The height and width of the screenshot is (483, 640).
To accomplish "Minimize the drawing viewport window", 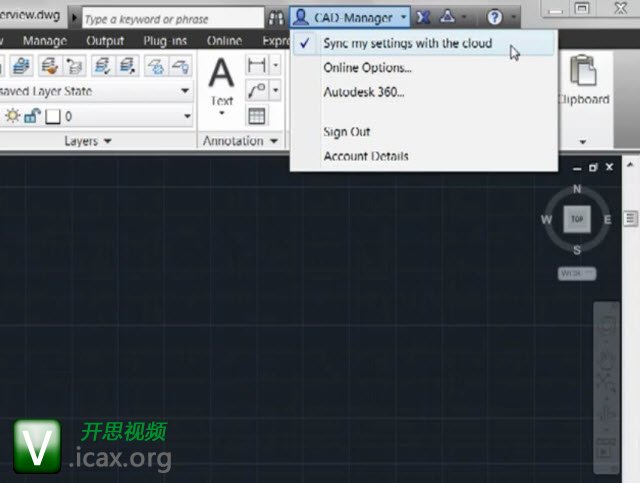I will pyautogui.click(x=577, y=168).
